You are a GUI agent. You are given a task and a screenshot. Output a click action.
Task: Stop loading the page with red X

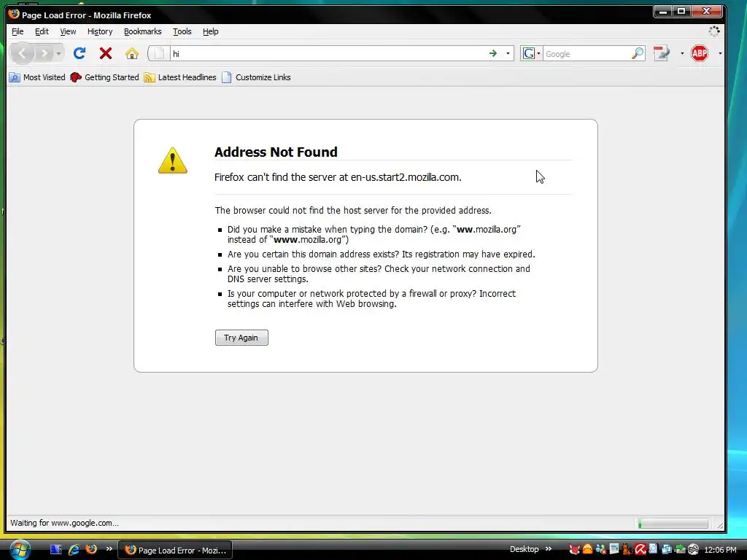tap(106, 53)
